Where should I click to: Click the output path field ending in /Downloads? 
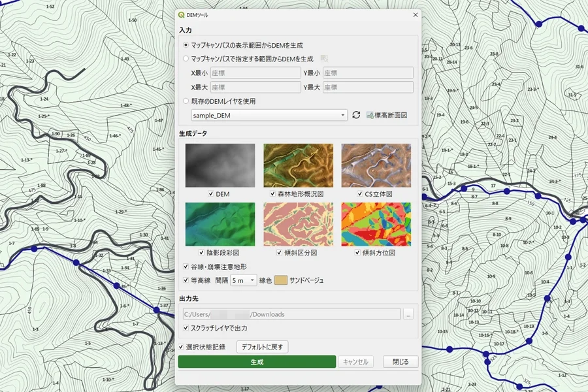[292, 314]
